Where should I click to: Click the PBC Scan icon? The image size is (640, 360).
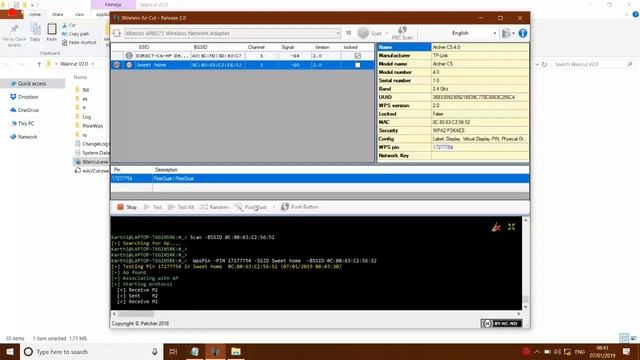[x=402, y=33]
